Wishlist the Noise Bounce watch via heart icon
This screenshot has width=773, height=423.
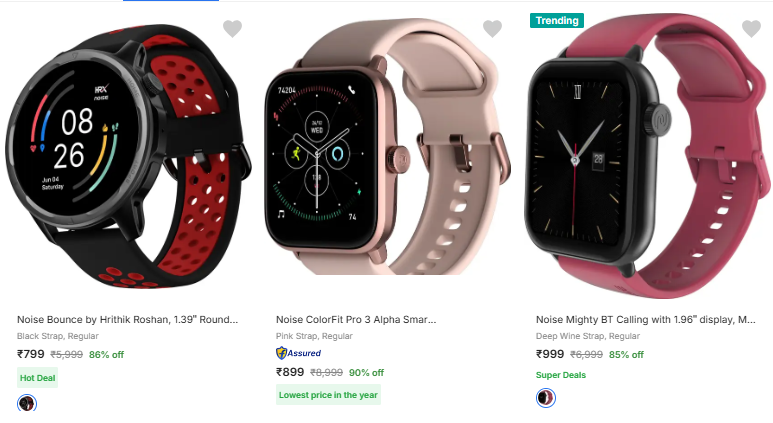(x=232, y=29)
